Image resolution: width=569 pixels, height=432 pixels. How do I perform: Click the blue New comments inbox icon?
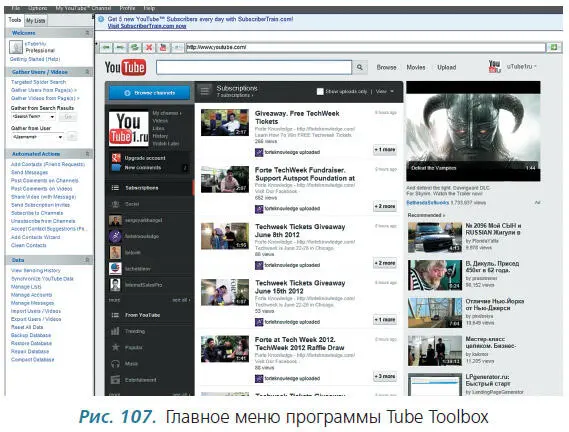(116, 167)
